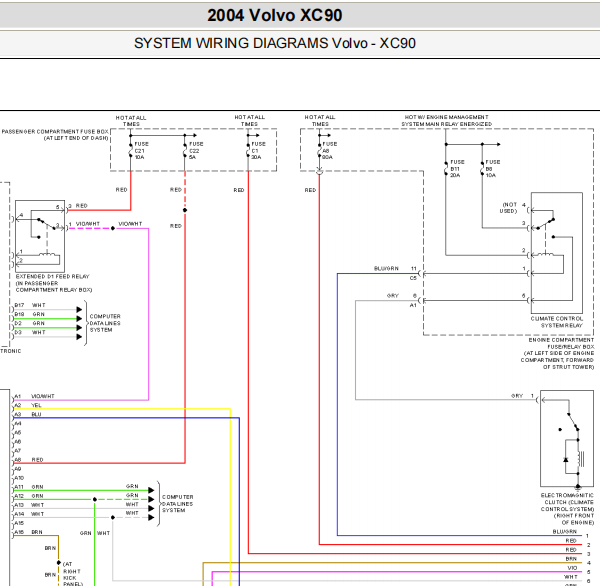The width and height of the screenshot is (600, 586).
Task: Click the "A16 BRN" terminal label
Action: point(29,532)
